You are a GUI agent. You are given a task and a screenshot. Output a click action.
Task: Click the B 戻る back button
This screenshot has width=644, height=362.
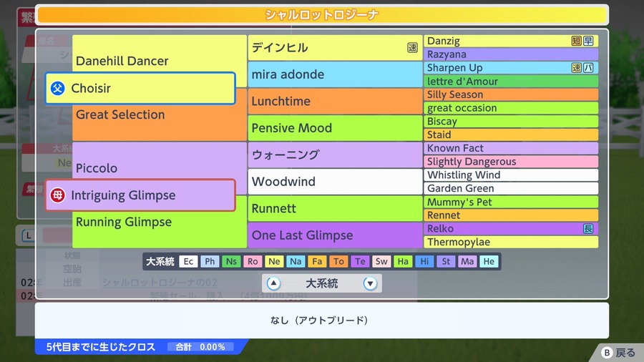point(618,353)
